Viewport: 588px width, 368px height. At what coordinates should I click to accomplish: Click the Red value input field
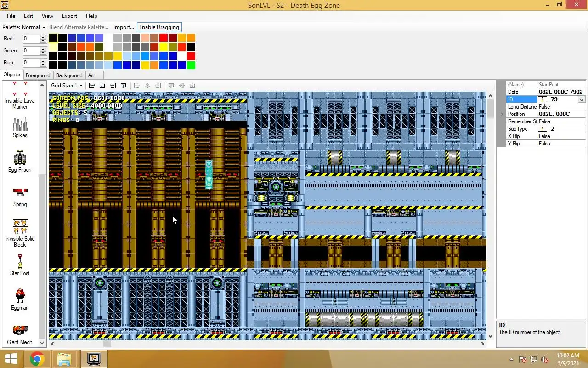pos(31,39)
